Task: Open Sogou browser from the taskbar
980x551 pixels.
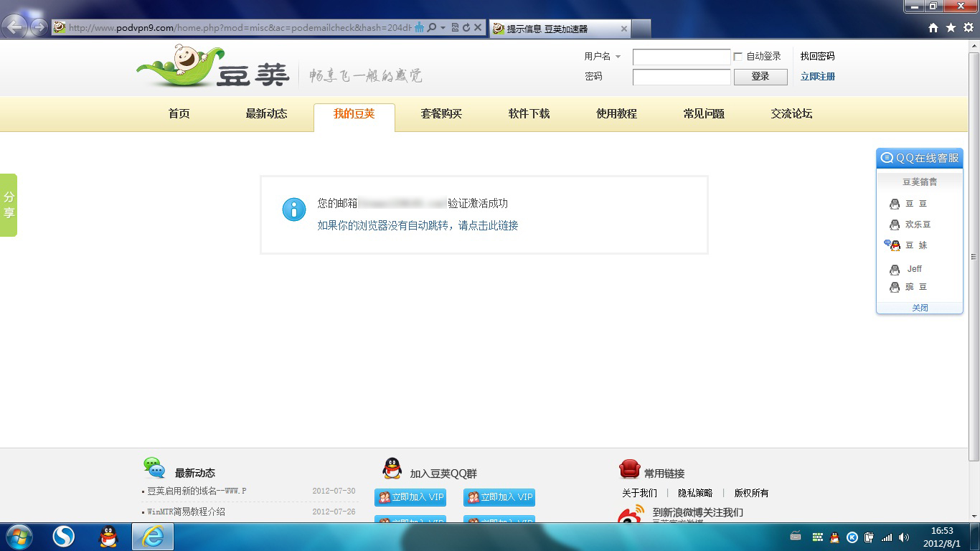Action: pos(64,537)
